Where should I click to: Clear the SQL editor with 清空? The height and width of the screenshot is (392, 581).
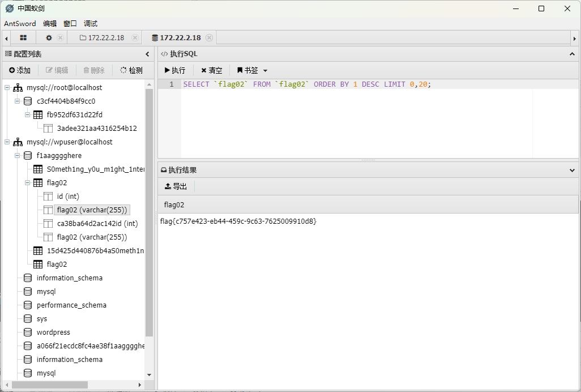(212, 70)
